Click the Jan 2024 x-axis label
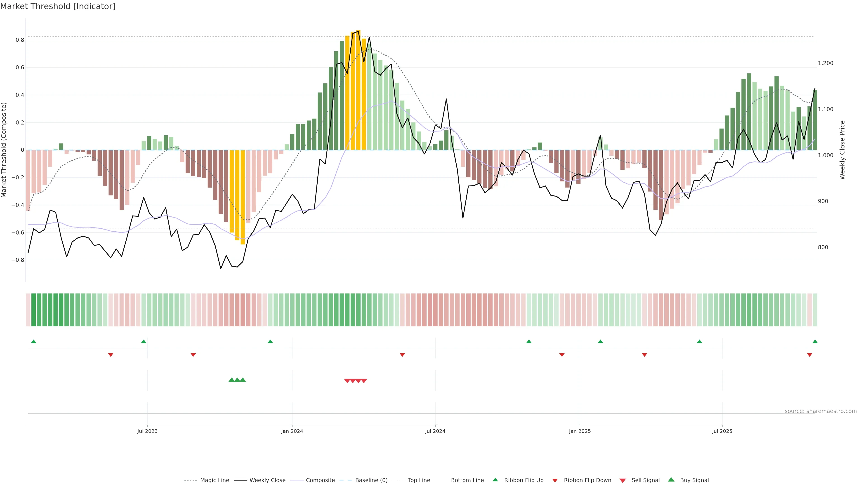 tap(292, 431)
